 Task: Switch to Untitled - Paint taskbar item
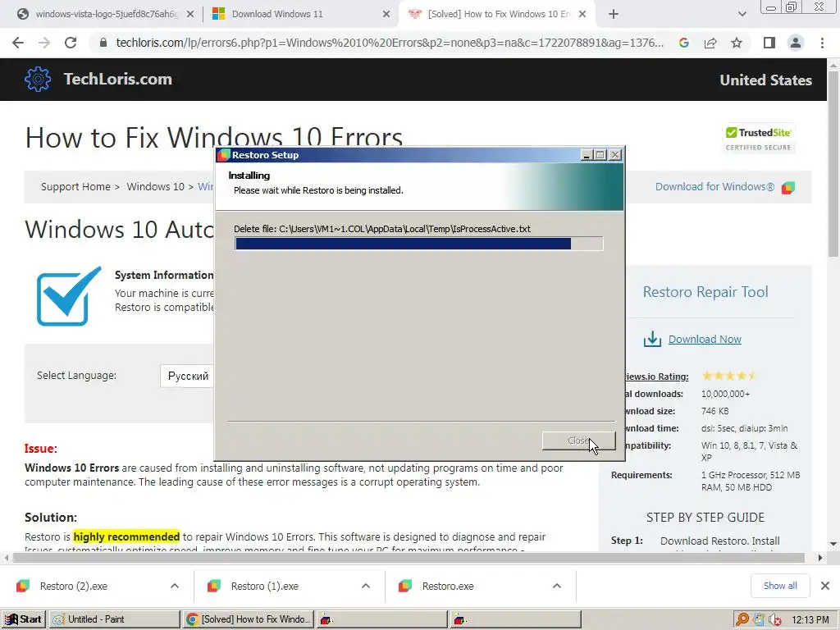click(115, 619)
